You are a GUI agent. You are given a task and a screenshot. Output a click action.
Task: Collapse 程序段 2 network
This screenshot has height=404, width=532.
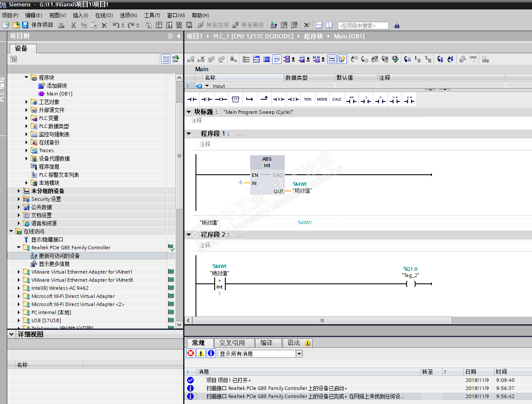tap(189, 234)
